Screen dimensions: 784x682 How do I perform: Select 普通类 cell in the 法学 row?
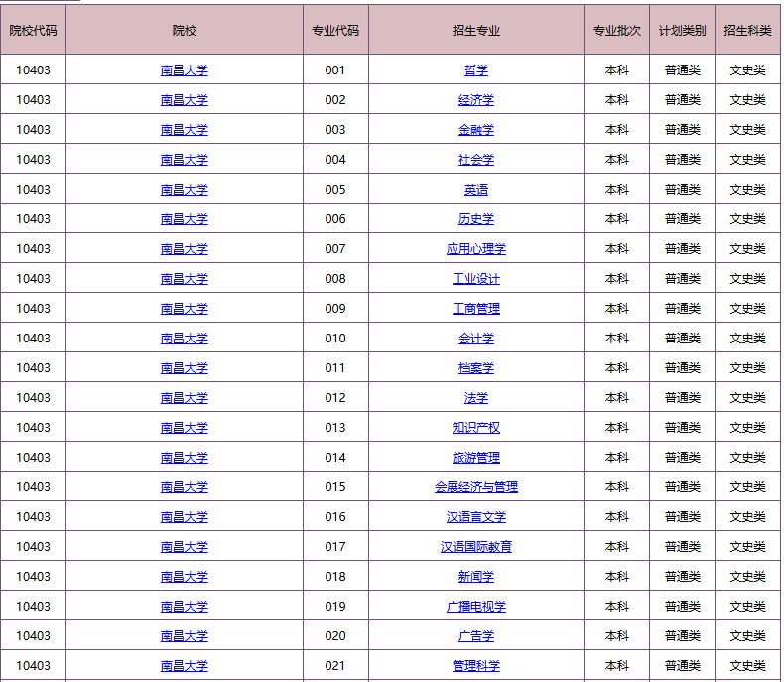tap(682, 397)
